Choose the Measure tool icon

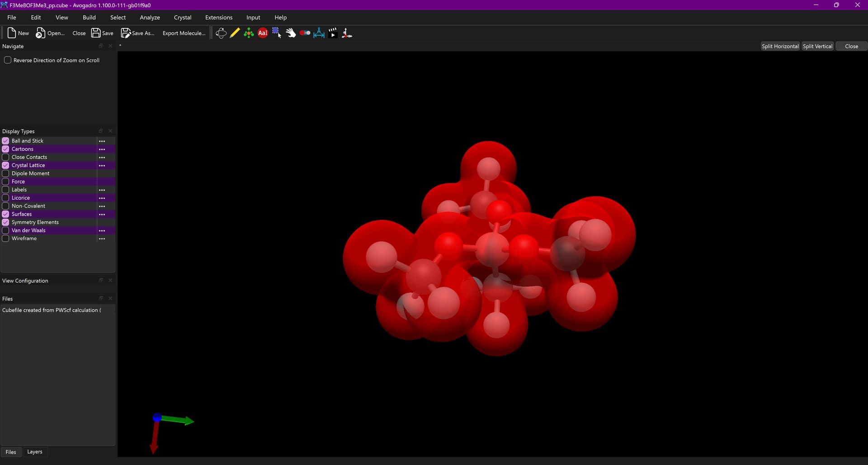point(319,33)
